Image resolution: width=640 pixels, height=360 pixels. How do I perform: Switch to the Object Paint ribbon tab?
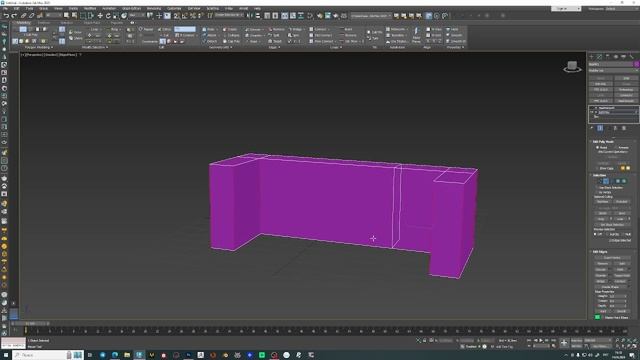click(x=92, y=23)
